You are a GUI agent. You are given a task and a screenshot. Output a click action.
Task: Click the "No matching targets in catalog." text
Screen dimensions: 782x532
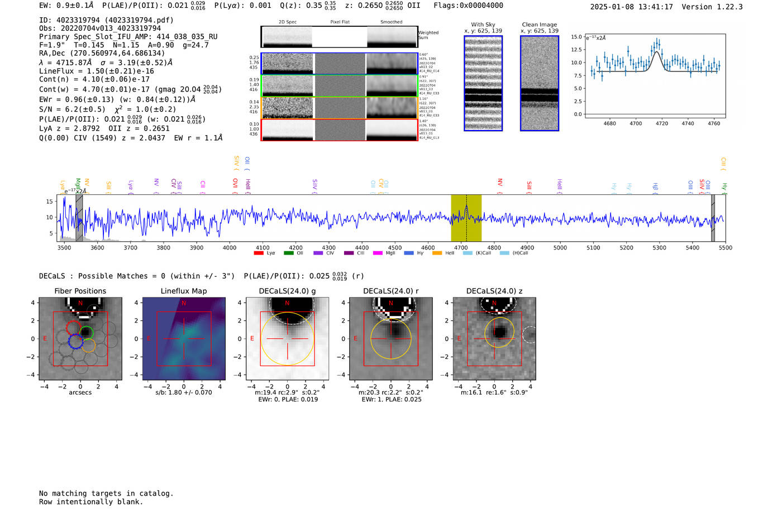pyautogui.click(x=106, y=493)
